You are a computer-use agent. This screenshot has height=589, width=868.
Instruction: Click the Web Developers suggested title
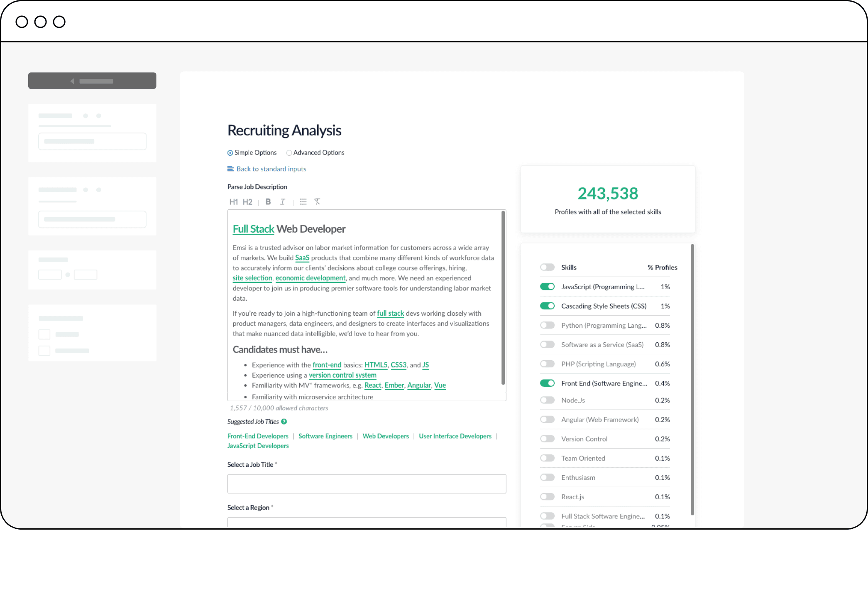[386, 436]
